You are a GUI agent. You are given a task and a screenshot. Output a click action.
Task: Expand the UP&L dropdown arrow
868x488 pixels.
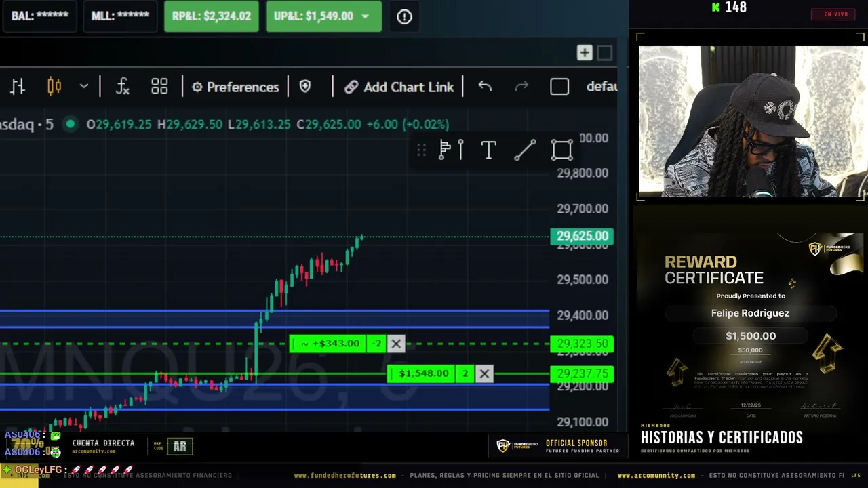366,16
